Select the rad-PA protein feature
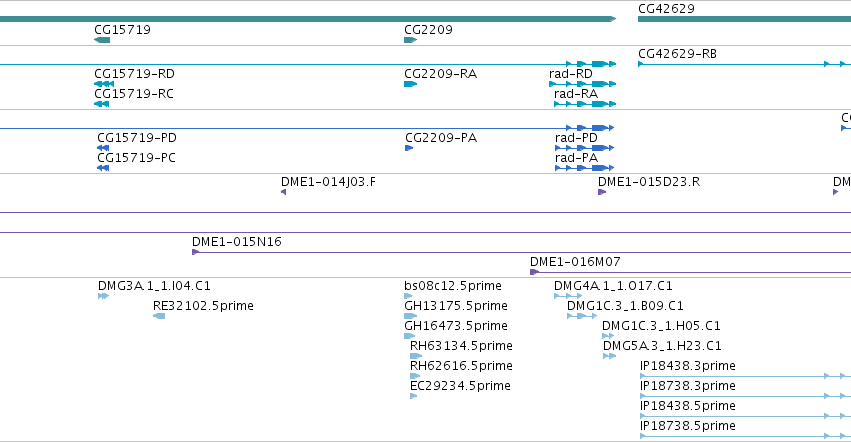The width and height of the screenshot is (851, 442). point(585,168)
